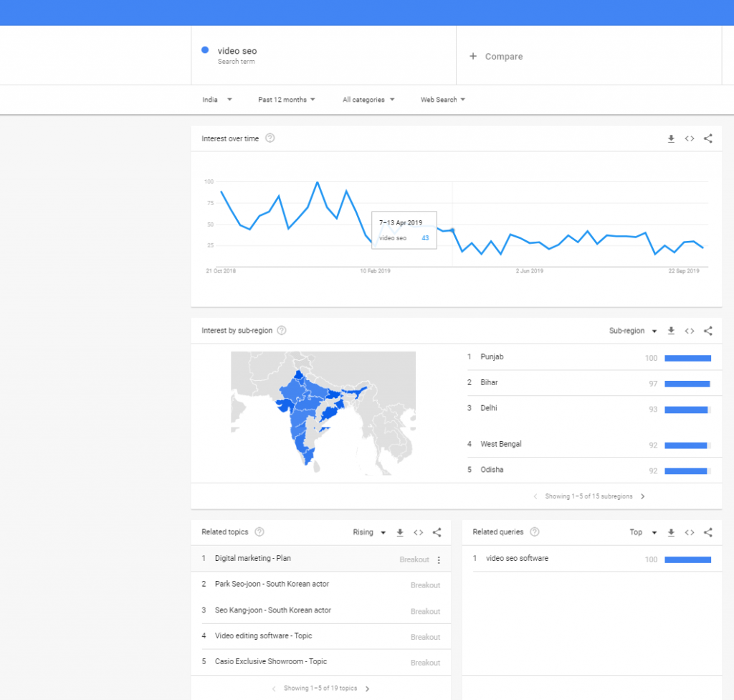Open the Web Search type dropdown
Screen dimensions: 734x700
tap(443, 100)
